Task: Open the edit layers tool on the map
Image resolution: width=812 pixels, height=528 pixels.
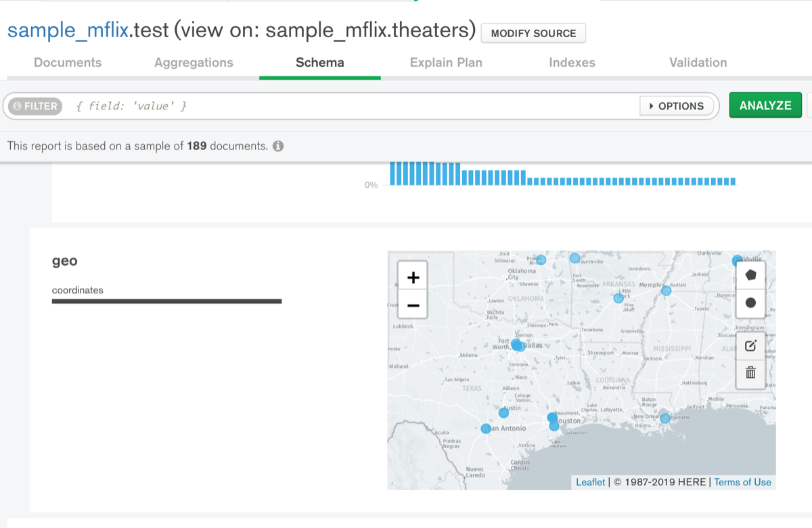Action: click(750, 345)
